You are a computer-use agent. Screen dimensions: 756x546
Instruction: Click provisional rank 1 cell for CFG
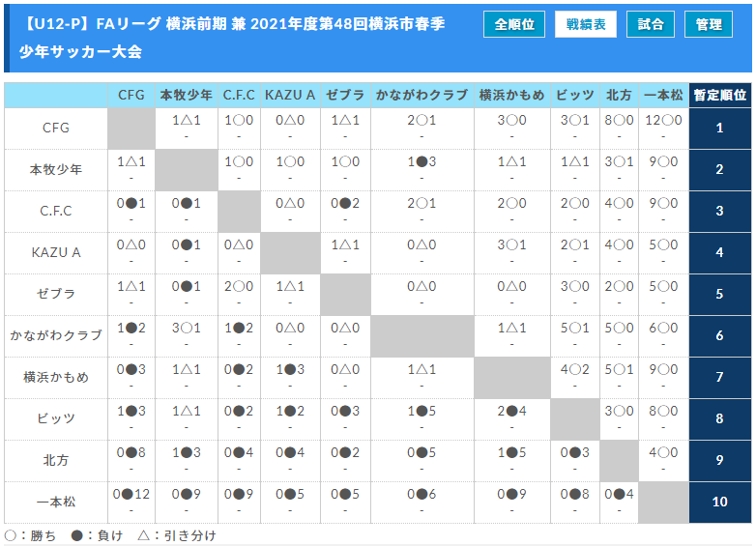point(720,129)
